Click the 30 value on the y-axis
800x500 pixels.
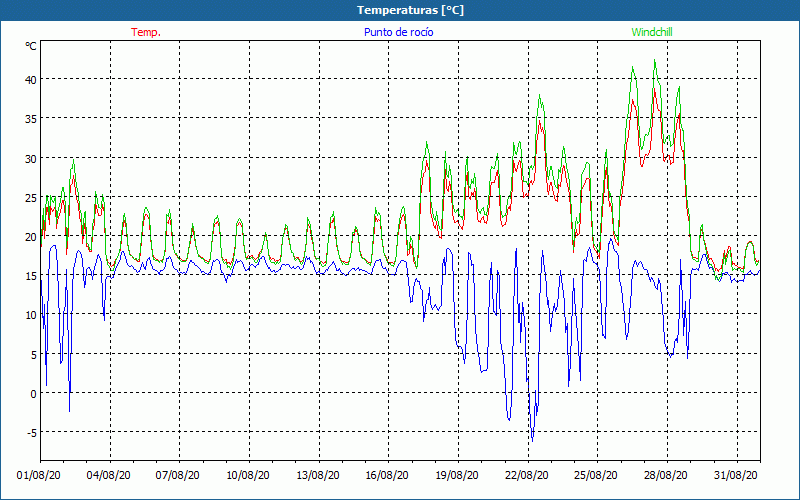(x=31, y=158)
